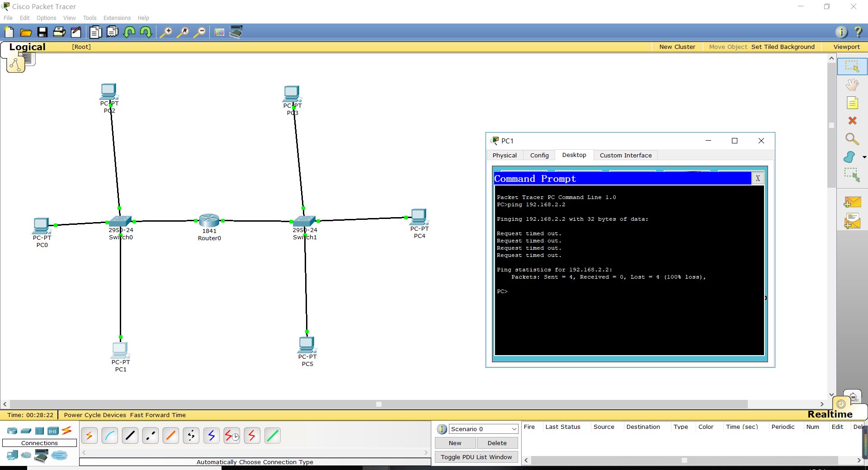Click the Redo green arrow icon
The height and width of the screenshot is (470, 868).
pos(146,32)
